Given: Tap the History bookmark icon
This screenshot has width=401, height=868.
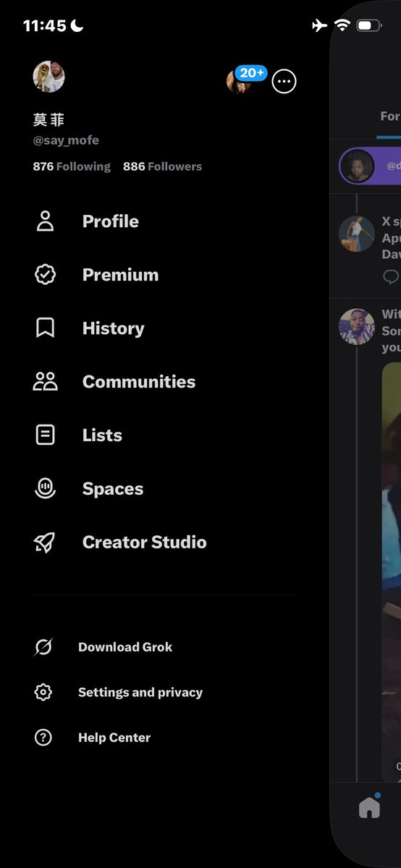Looking at the screenshot, I should click(x=45, y=328).
